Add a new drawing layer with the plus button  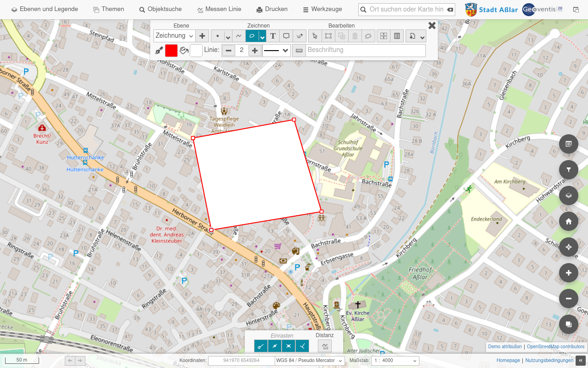tap(202, 36)
